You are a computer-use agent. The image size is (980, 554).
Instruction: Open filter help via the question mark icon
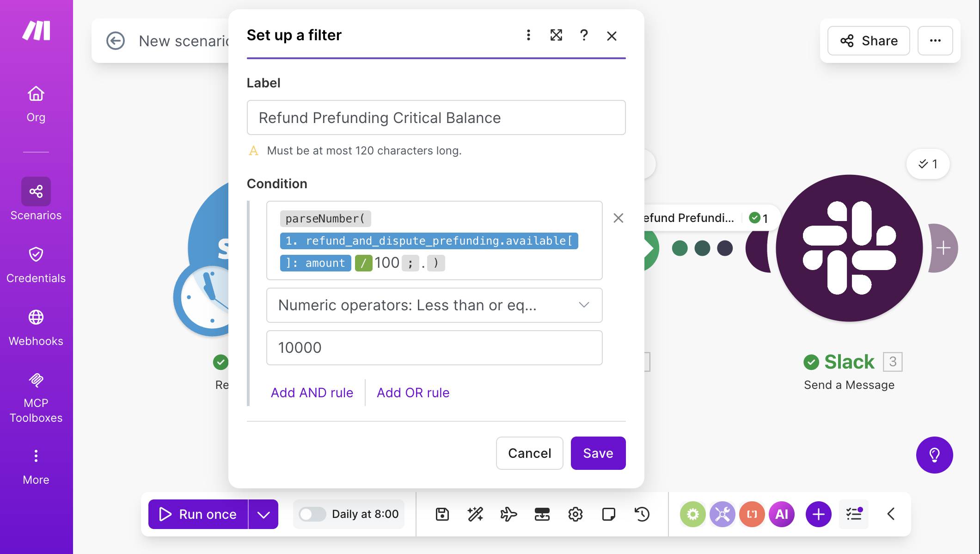point(584,35)
